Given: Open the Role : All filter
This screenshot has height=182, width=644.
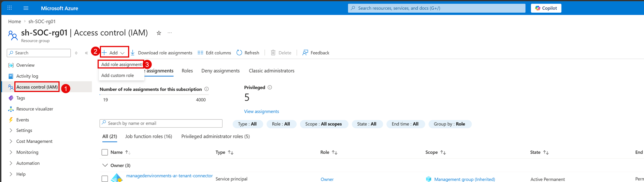Looking at the screenshot, I should pyautogui.click(x=281, y=124).
